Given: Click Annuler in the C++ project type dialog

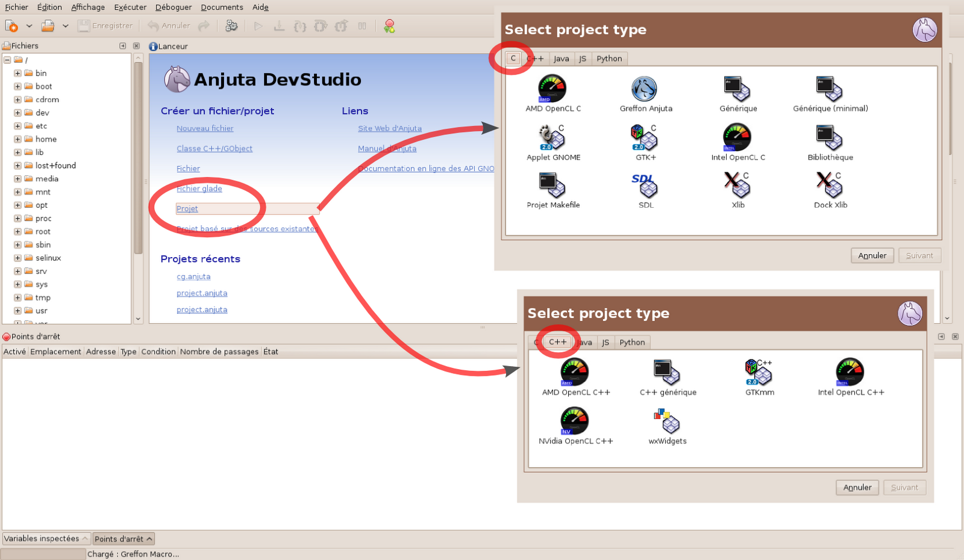Looking at the screenshot, I should (857, 488).
